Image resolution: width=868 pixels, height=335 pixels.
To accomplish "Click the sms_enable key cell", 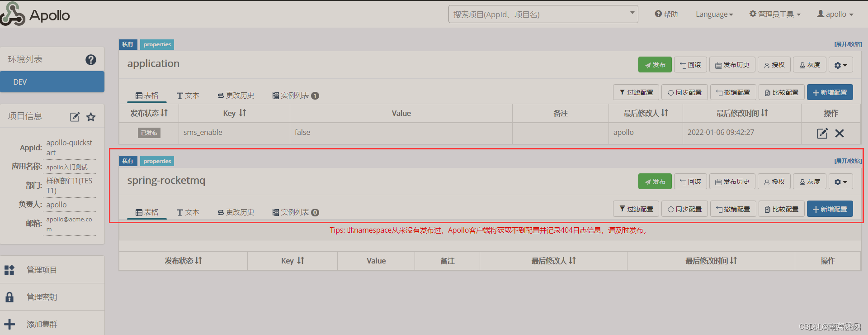I will (234, 133).
